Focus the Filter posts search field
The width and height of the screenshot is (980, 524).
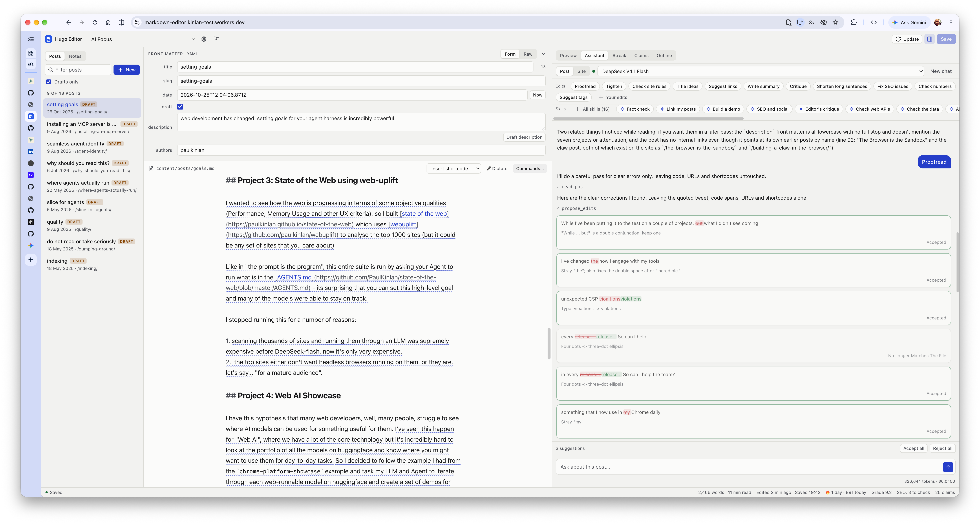[x=78, y=70]
